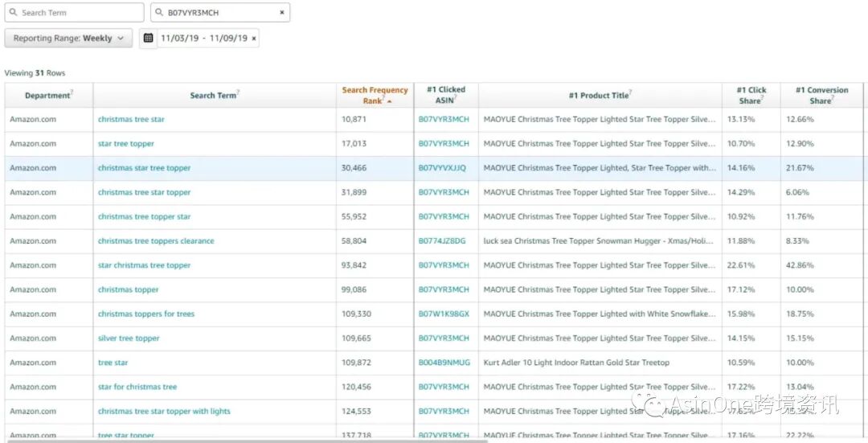Open search term 'christmas tree star topper'
868x443 pixels.
[145, 192]
